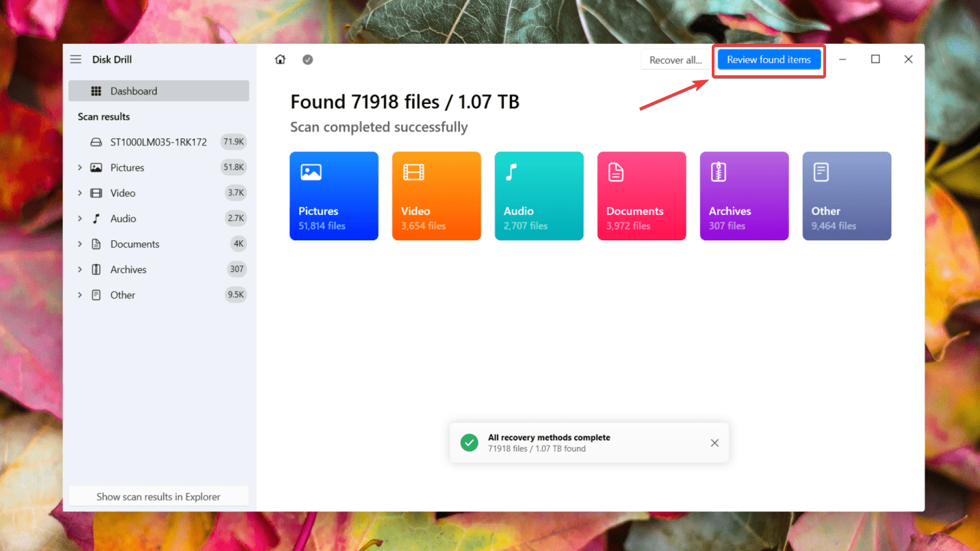Open Archives in the sidebar

[159, 269]
